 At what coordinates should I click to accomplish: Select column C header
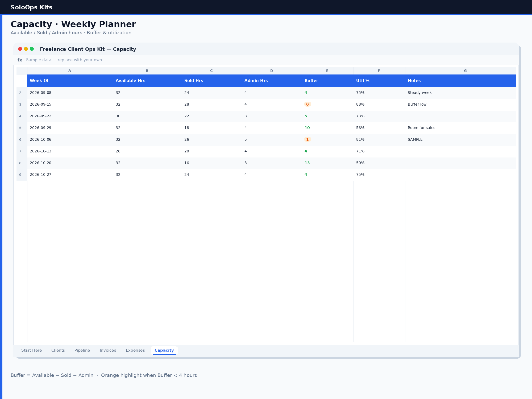tap(212, 71)
